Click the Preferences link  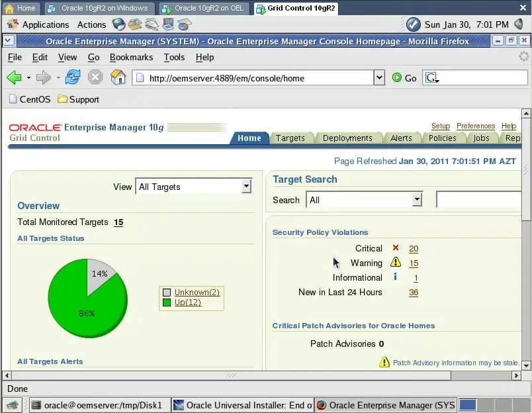click(475, 126)
